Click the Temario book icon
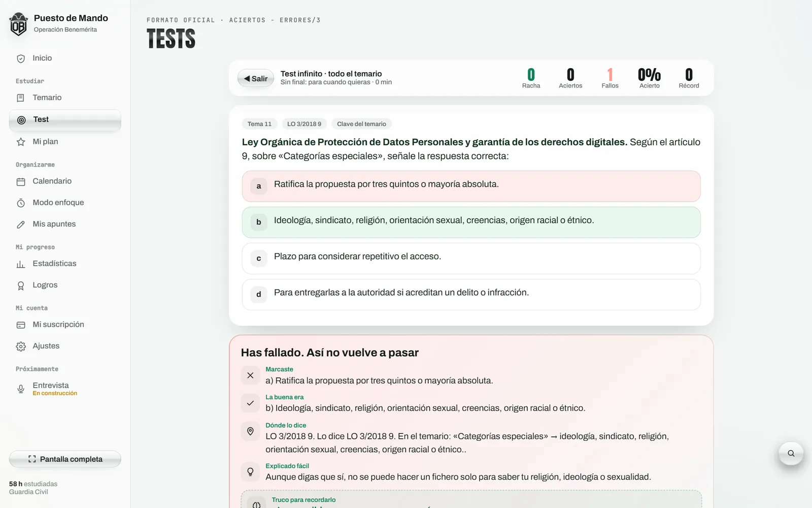812x508 pixels. (21, 98)
